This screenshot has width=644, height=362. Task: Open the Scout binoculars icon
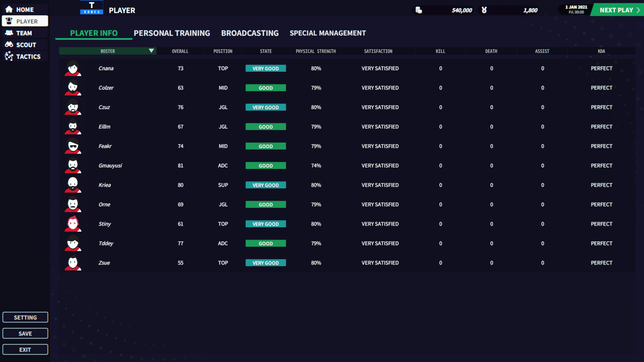(x=9, y=45)
